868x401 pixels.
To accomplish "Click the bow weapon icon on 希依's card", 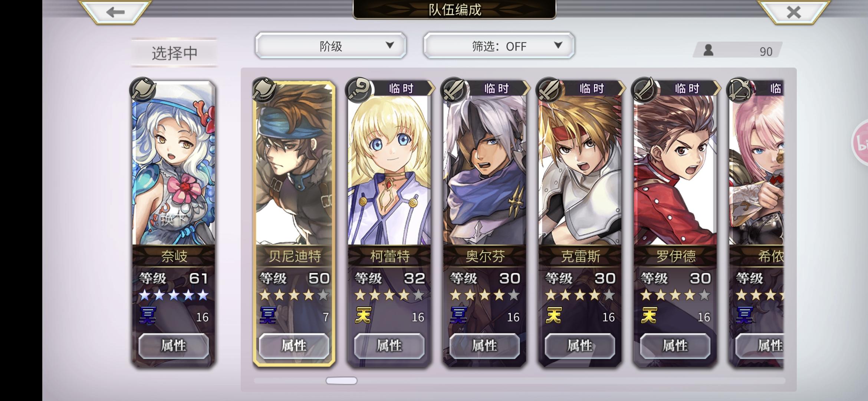I will point(740,90).
